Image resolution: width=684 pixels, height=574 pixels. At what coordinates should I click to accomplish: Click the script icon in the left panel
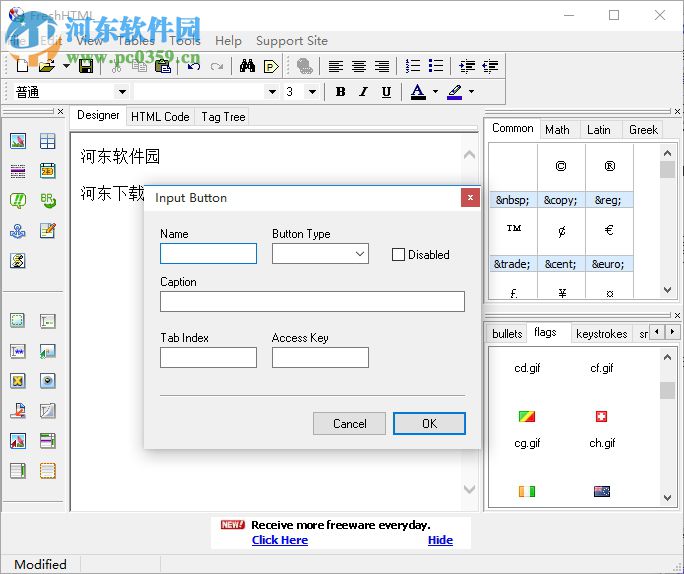18,261
